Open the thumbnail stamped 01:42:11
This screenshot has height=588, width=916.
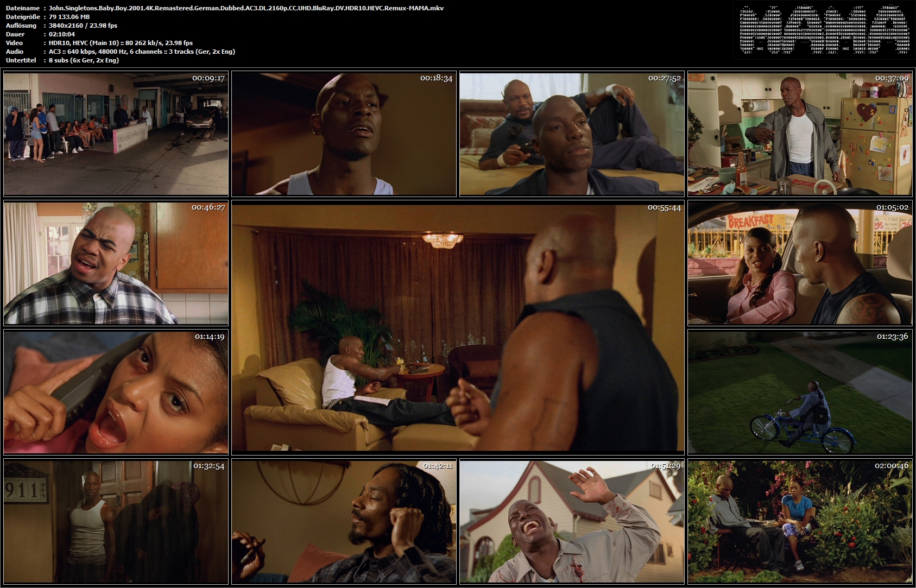click(x=344, y=522)
